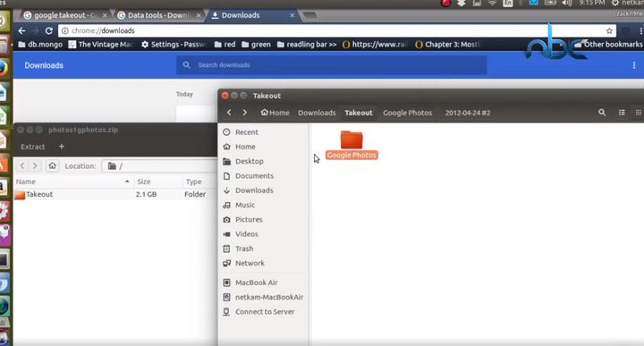Select the Takeout folder row in archive

point(115,194)
